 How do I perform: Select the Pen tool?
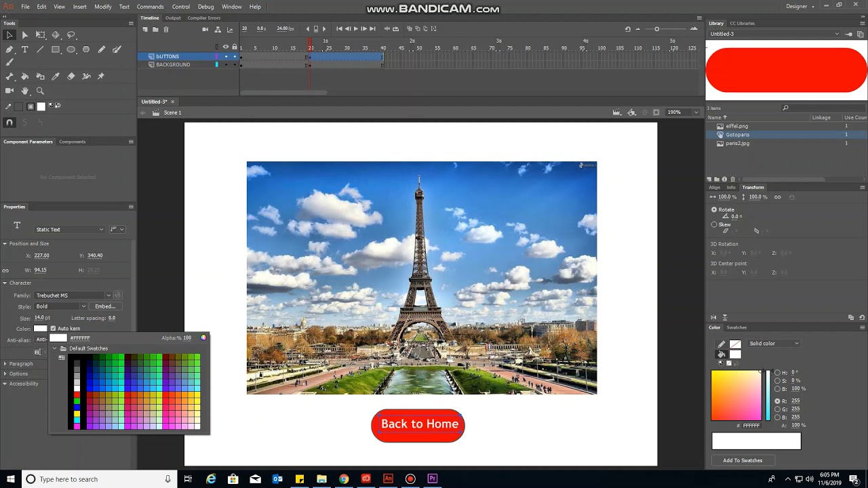9,49
